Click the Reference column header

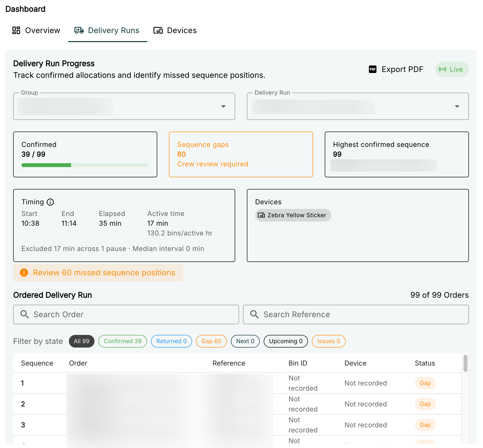pyautogui.click(x=229, y=363)
